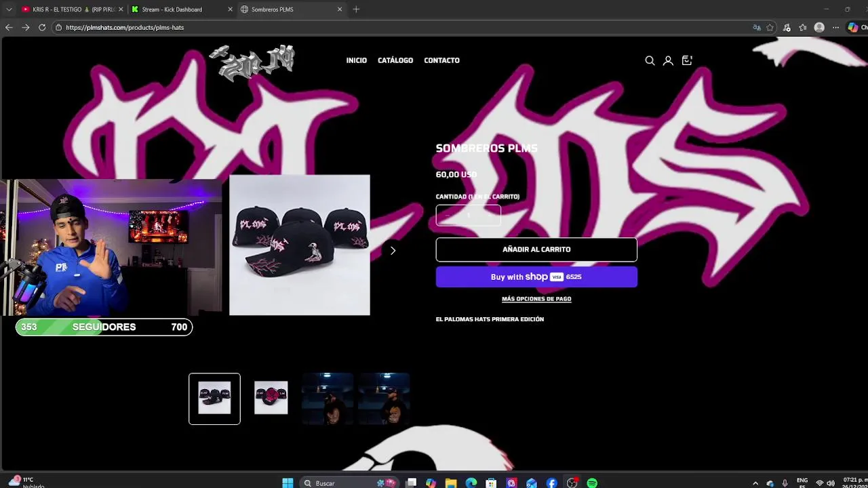
Task: Open taskbar weather widget 11°C
Action: click(x=27, y=483)
